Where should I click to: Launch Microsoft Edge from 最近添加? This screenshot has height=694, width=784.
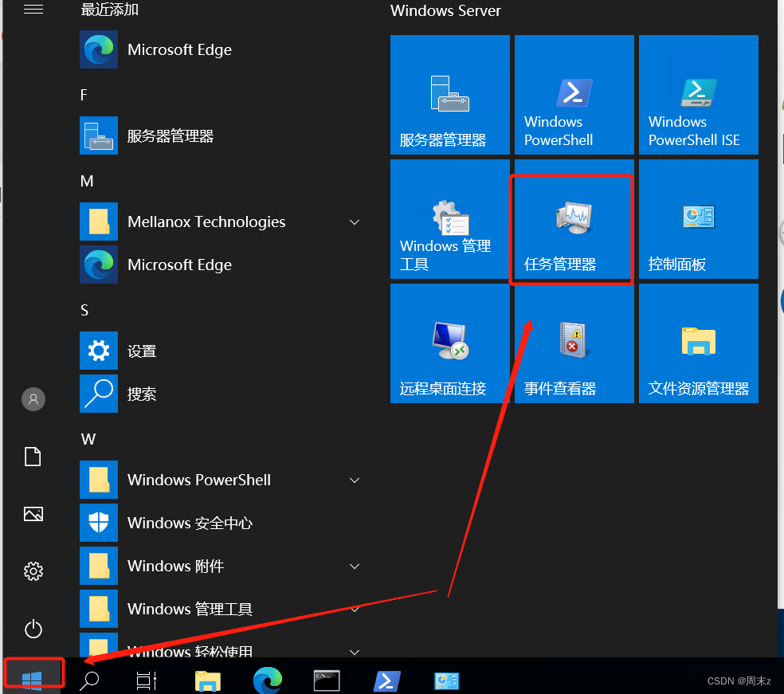pos(179,49)
